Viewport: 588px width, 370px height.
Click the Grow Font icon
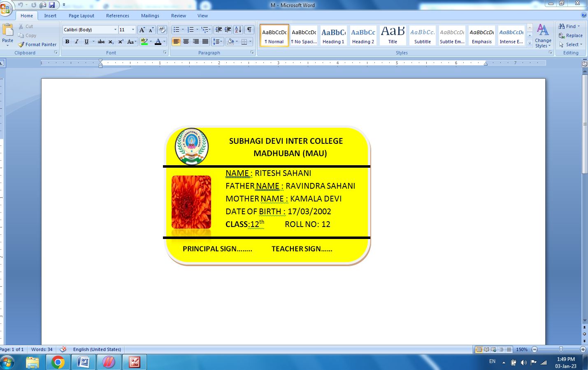click(142, 30)
